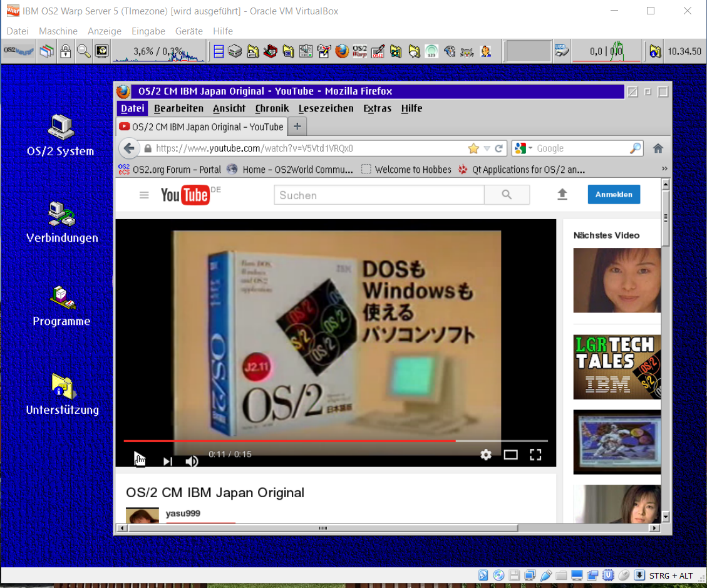This screenshot has width=707, height=588.
Task: Open Firefox Datei menu
Action: coord(133,108)
